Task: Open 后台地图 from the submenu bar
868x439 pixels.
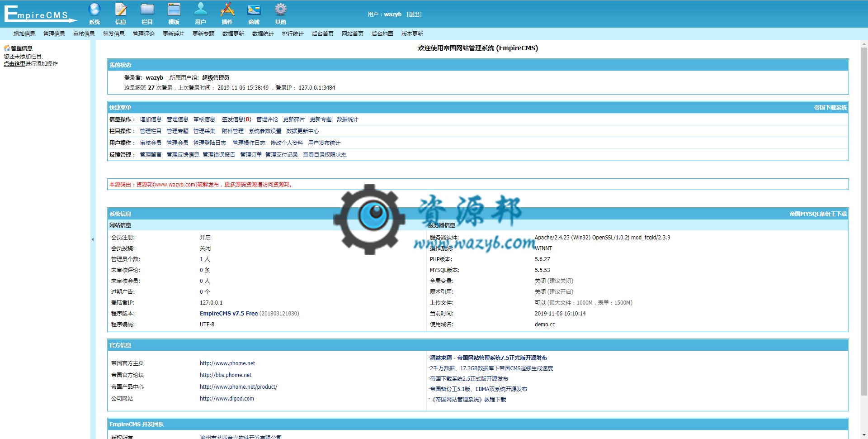Action: point(382,34)
